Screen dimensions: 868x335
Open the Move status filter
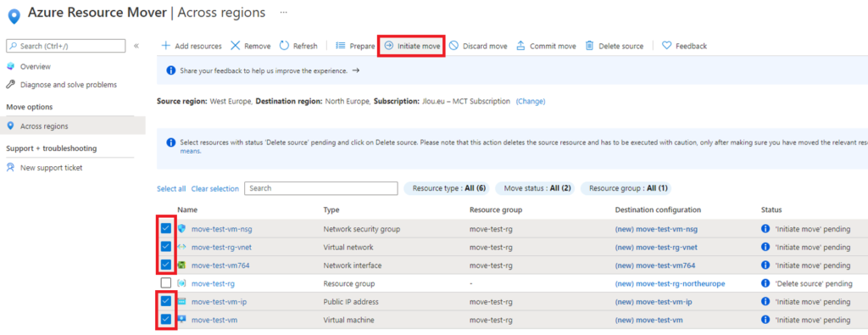[535, 188]
